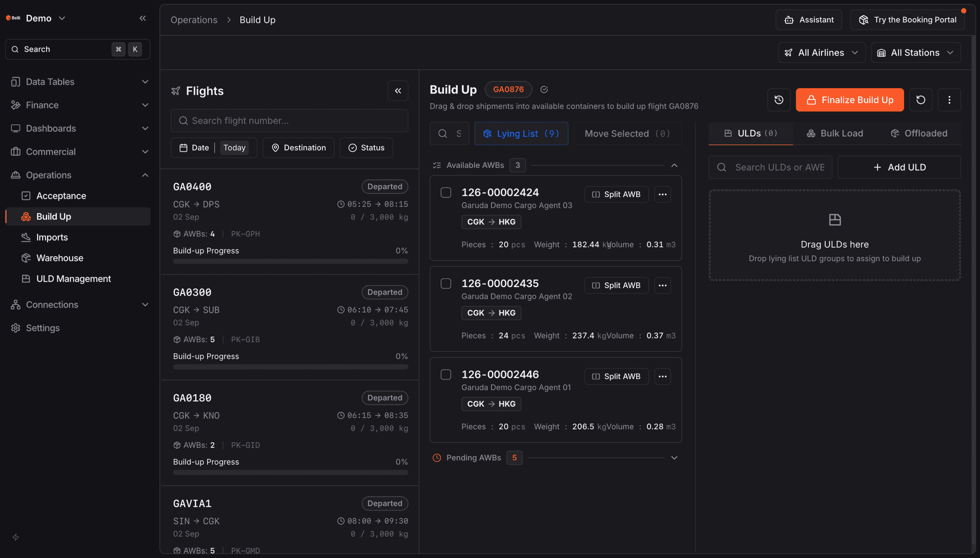Click the Imports landing plane icon

pos(26,238)
